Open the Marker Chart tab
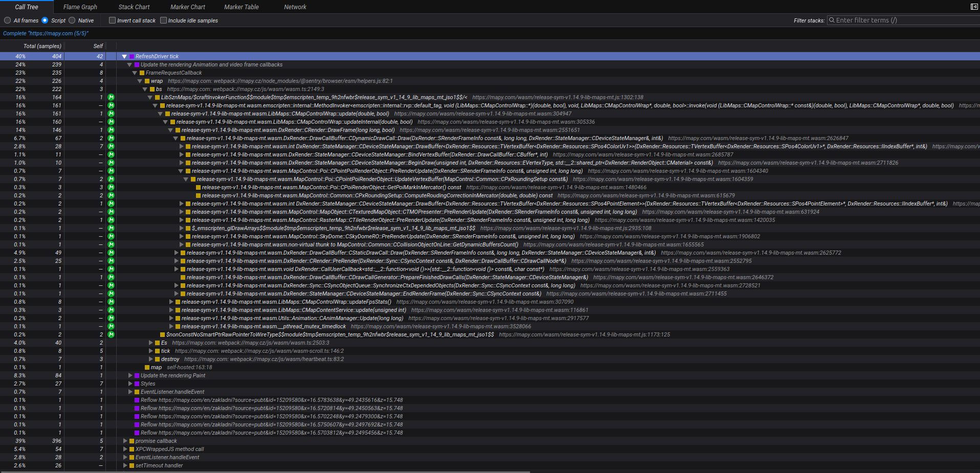The image size is (980, 473). click(x=188, y=7)
